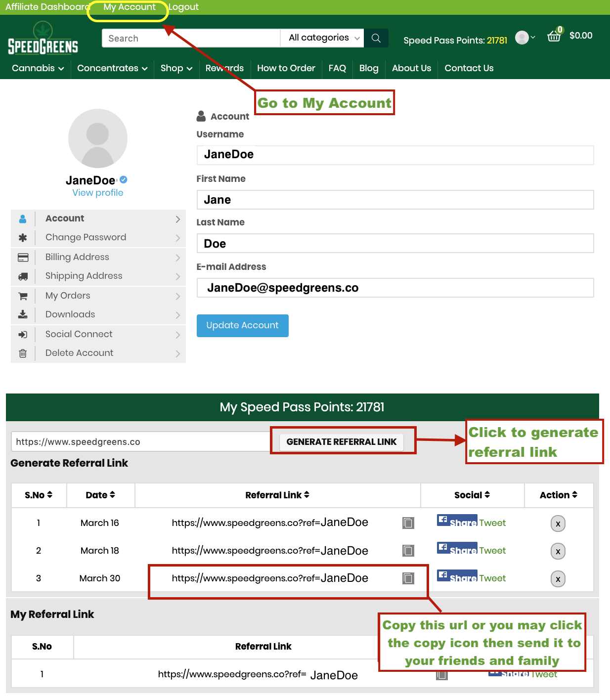The width and height of the screenshot is (610, 700).
Task: Click the Shipping Address truck icon
Action: [23, 276]
